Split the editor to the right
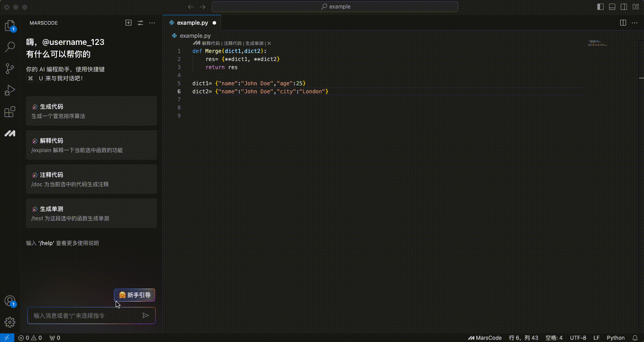The image size is (644, 342). [x=623, y=22]
